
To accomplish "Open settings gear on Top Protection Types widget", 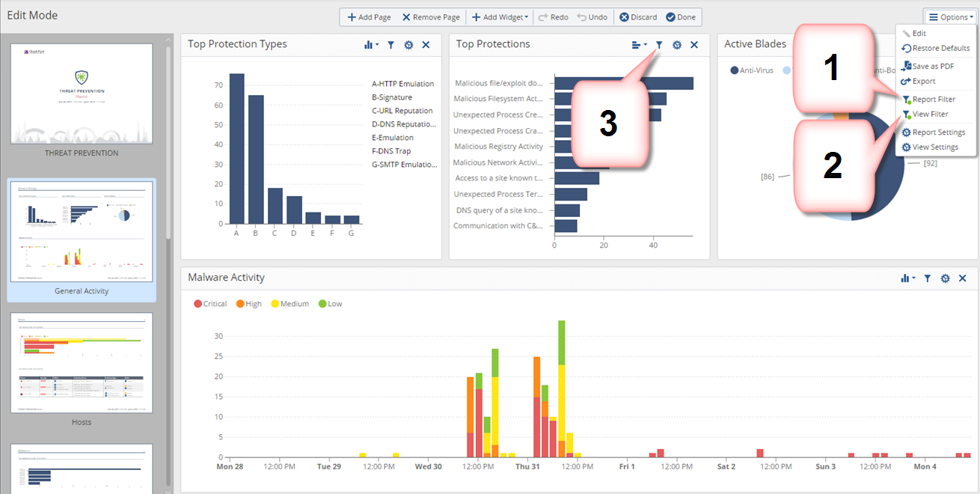I will (408, 45).
